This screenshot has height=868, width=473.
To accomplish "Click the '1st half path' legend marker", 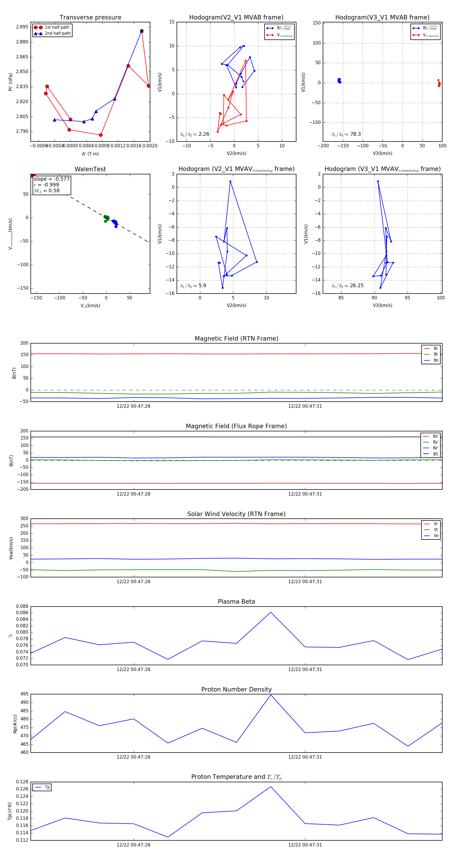I will coord(38,27).
